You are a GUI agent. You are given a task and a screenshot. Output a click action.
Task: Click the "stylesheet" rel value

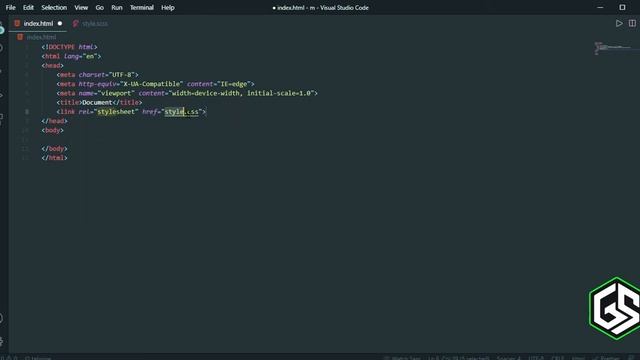pos(116,112)
